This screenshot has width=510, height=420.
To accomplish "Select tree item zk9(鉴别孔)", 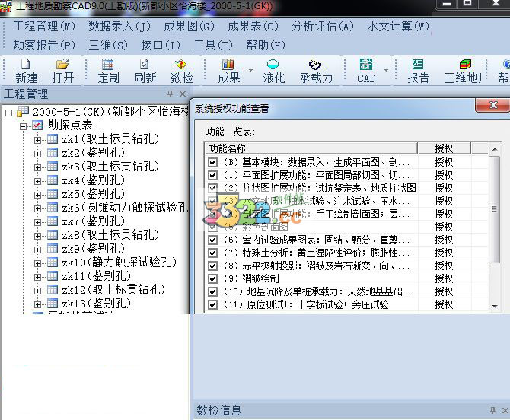I will click(93, 248).
